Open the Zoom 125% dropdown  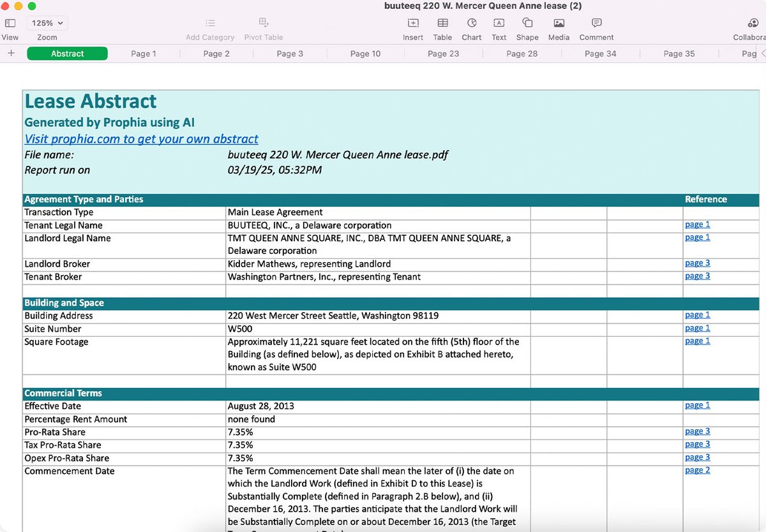coord(47,23)
